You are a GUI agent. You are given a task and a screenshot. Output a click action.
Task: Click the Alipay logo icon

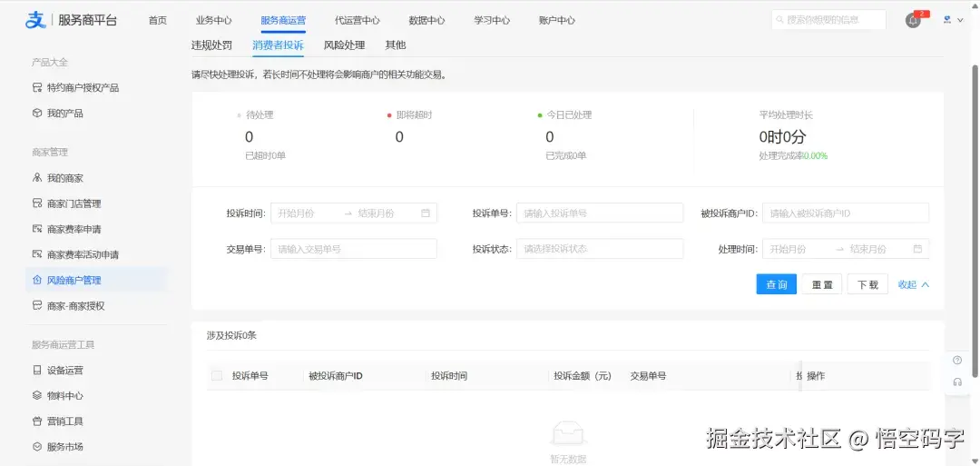point(35,20)
